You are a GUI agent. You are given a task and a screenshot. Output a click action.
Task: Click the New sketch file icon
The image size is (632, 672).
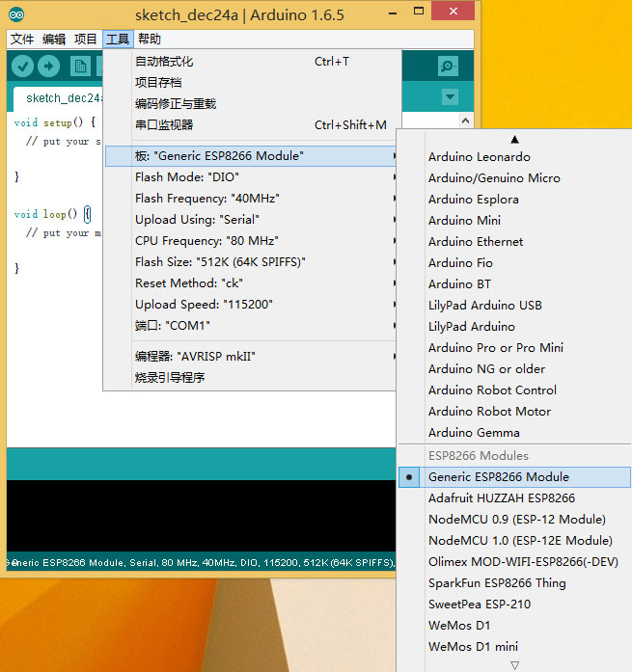tap(80, 67)
